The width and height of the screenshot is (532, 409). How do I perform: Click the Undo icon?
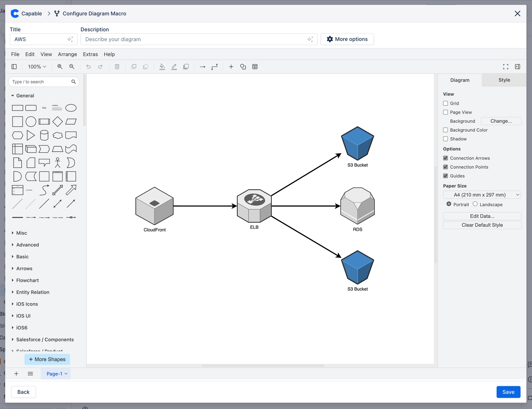[x=89, y=67]
